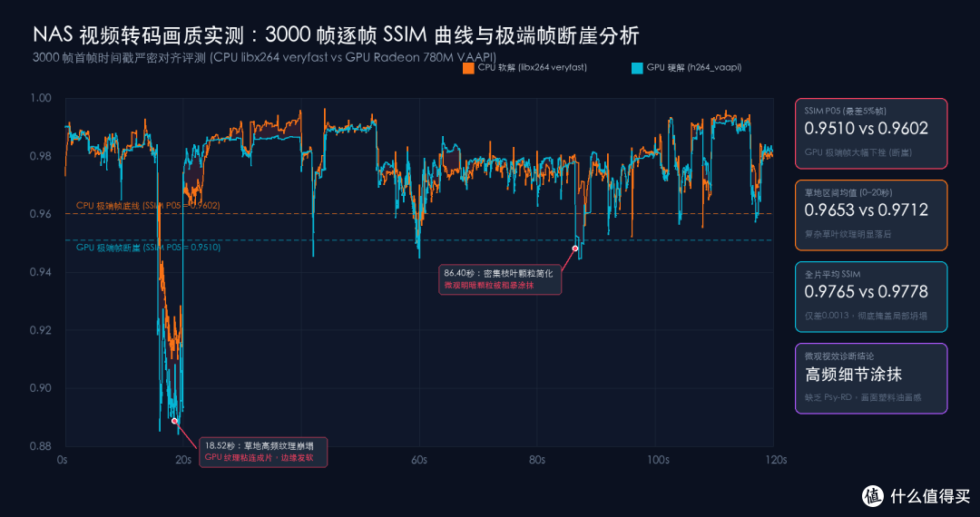Toggle the CPU 软解 (libx264 veryfast) legend label
980x517 pixels.
point(532,67)
